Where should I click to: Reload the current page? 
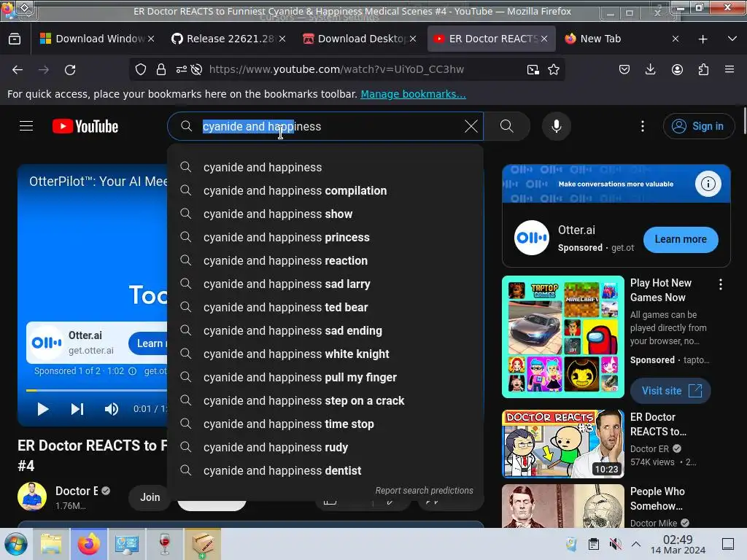(x=70, y=69)
